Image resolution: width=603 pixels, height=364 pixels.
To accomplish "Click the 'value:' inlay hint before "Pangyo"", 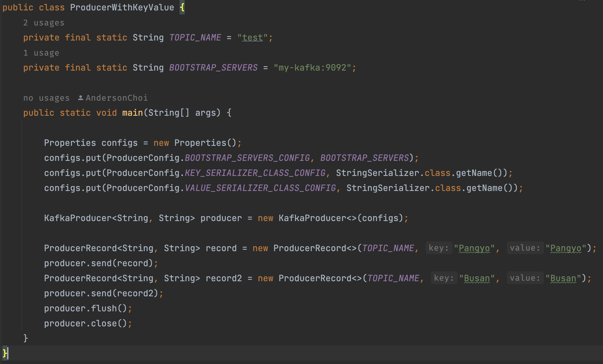I will (x=525, y=248).
